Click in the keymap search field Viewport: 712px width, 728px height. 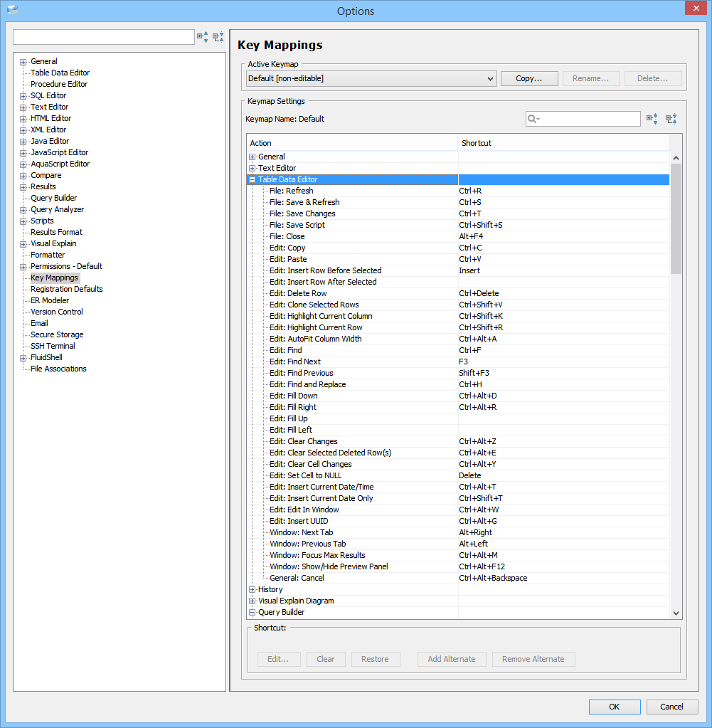coord(583,119)
